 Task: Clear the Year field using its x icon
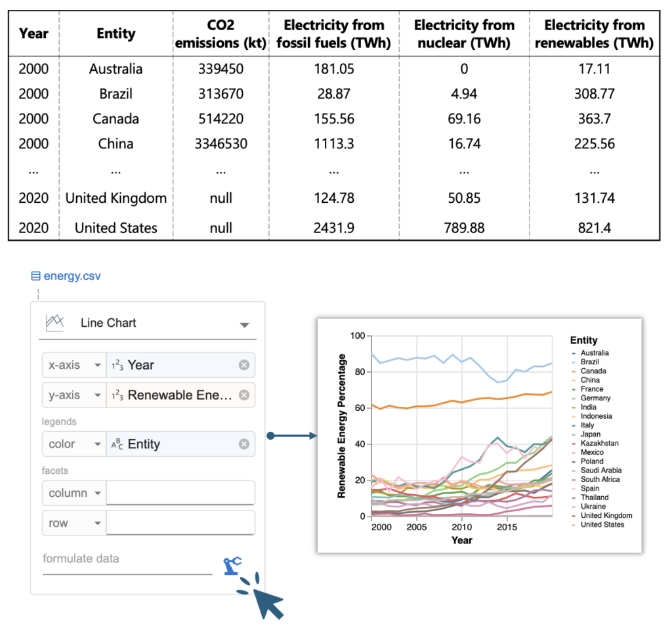pyautogui.click(x=244, y=365)
